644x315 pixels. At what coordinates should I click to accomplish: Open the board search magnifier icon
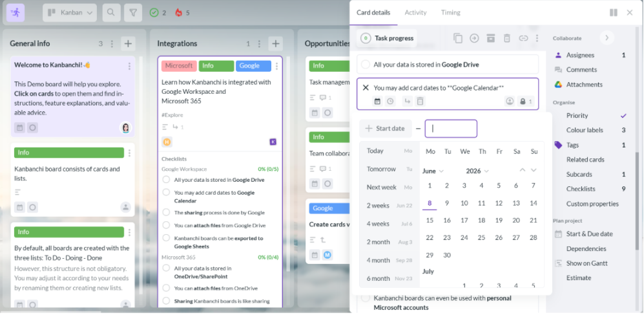111,13
